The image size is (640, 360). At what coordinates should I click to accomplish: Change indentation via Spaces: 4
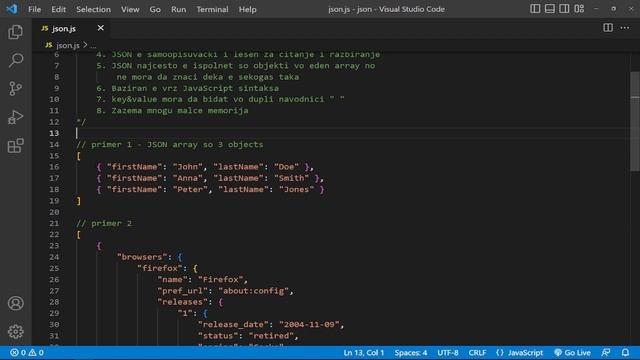click(411, 352)
